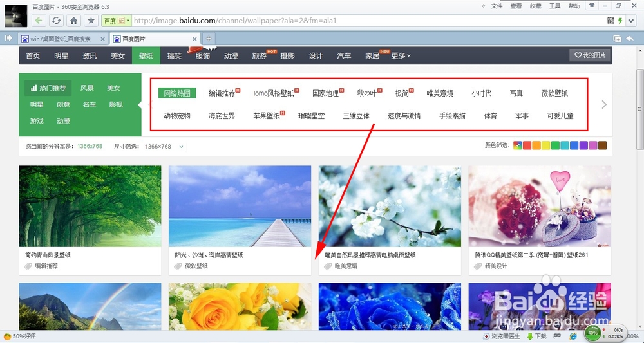Select 游戏 in green category panel
The width and height of the screenshot is (644, 343).
[x=37, y=120]
